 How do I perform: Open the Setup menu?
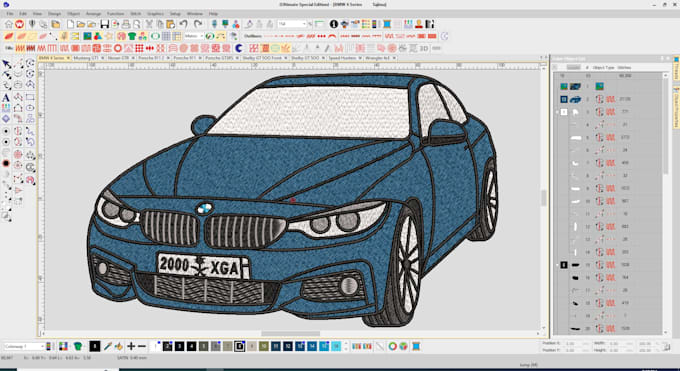click(x=175, y=14)
